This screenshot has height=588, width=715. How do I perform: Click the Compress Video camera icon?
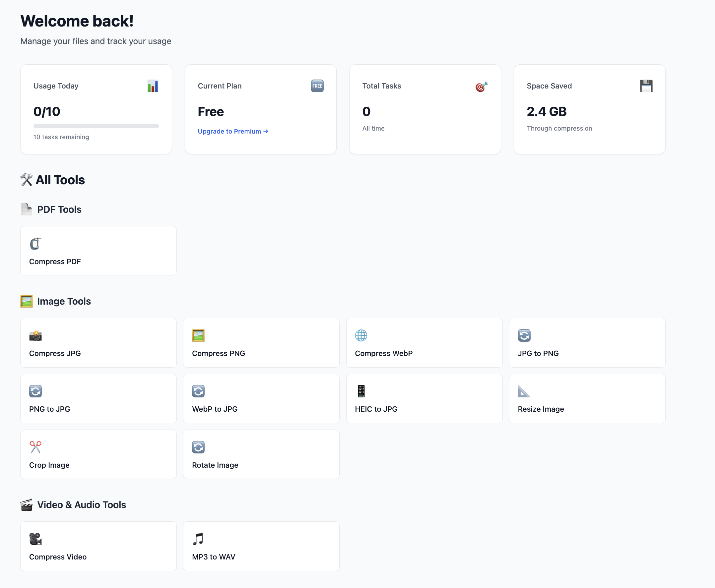[x=35, y=539]
